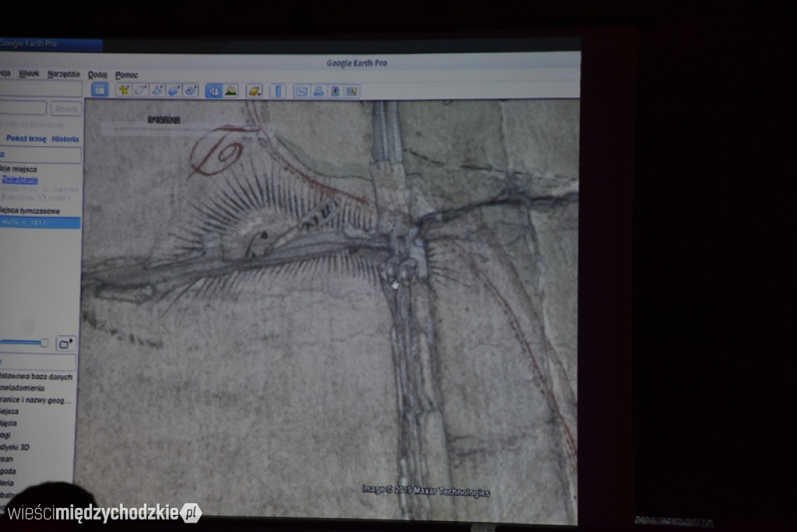The width and height of the screenshot is (797, 532).
Task: Click the historical imagery date label
Action: click(163, 120)
